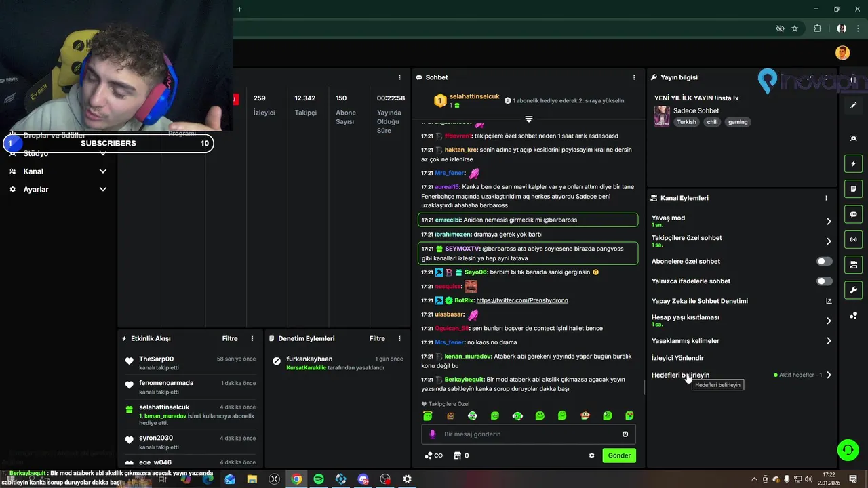Expand the Kanal sidebar section
The height and width of the screenshot is (488, 868).
pos(103,171)
